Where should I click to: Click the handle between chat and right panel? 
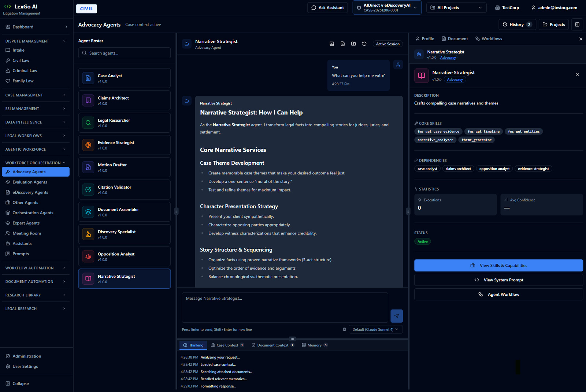point(408,211)
